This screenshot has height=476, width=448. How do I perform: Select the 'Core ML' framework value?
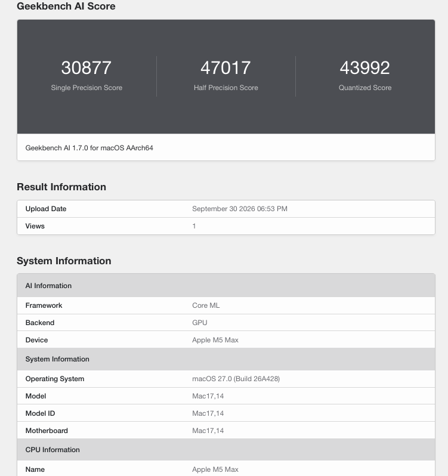click(x=206, y=305)
